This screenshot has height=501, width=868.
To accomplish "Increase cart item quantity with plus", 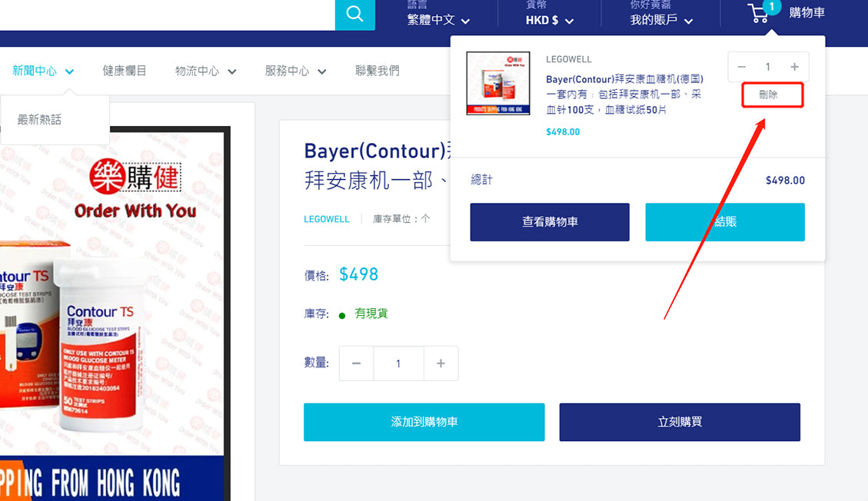I will point(794,67).
